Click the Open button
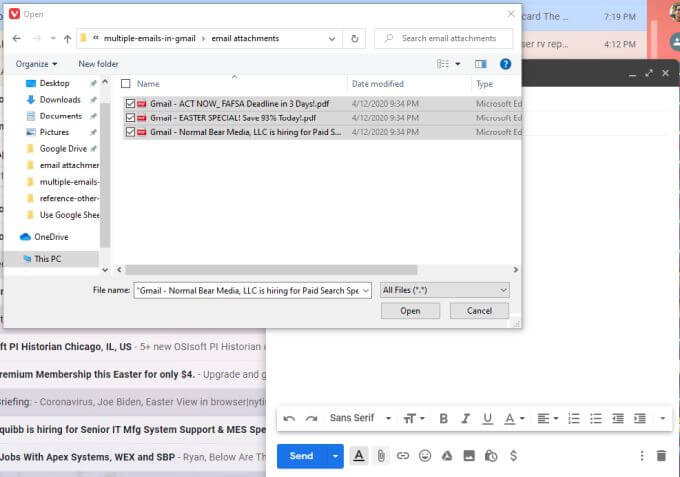 point(410,311)
